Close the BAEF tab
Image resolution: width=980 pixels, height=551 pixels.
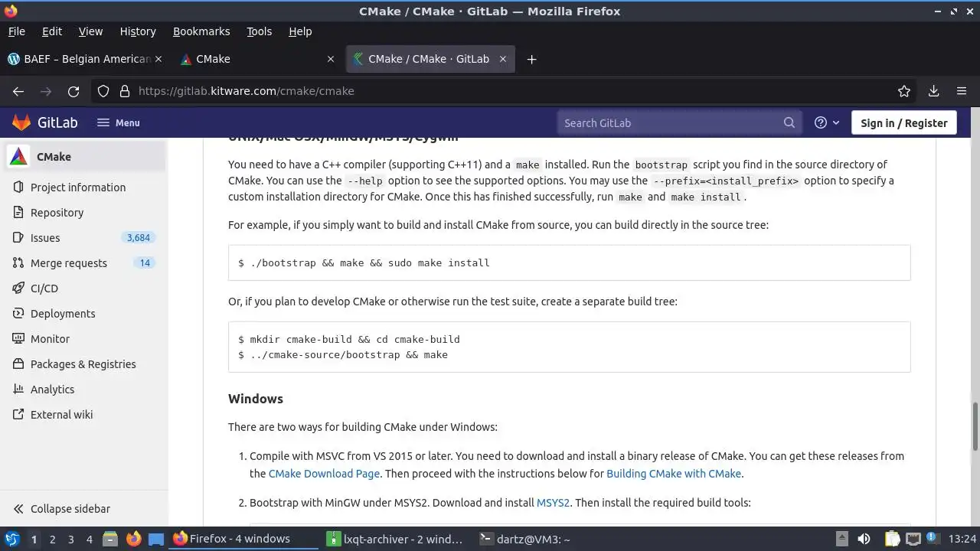point(158,59)
